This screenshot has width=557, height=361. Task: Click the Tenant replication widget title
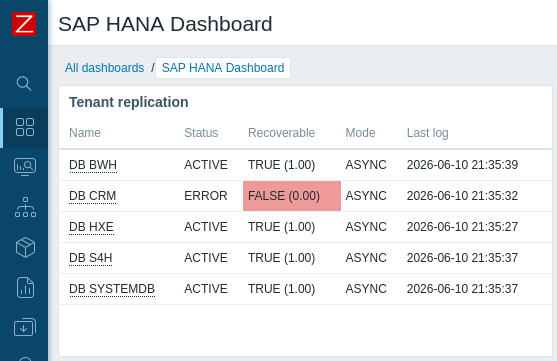(129, 102)
